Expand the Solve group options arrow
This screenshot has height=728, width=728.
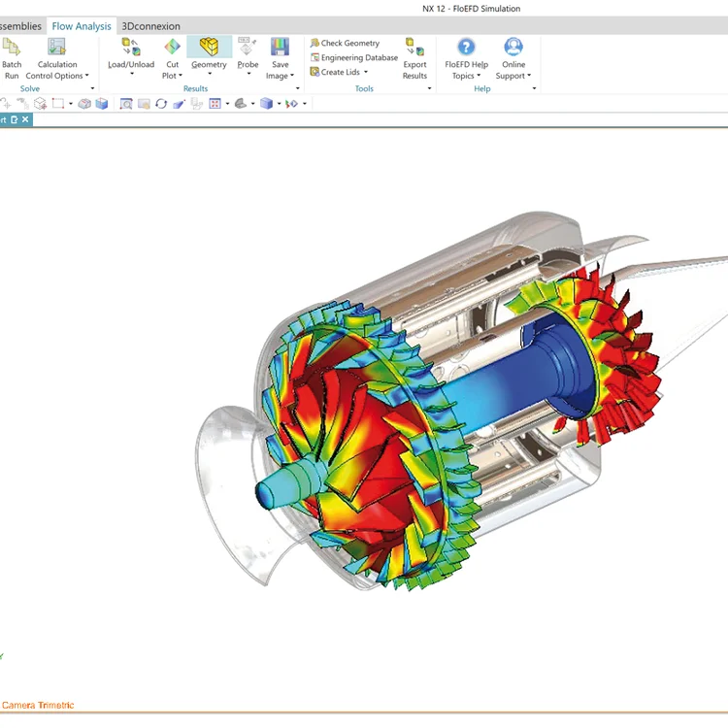coord(92,88)
